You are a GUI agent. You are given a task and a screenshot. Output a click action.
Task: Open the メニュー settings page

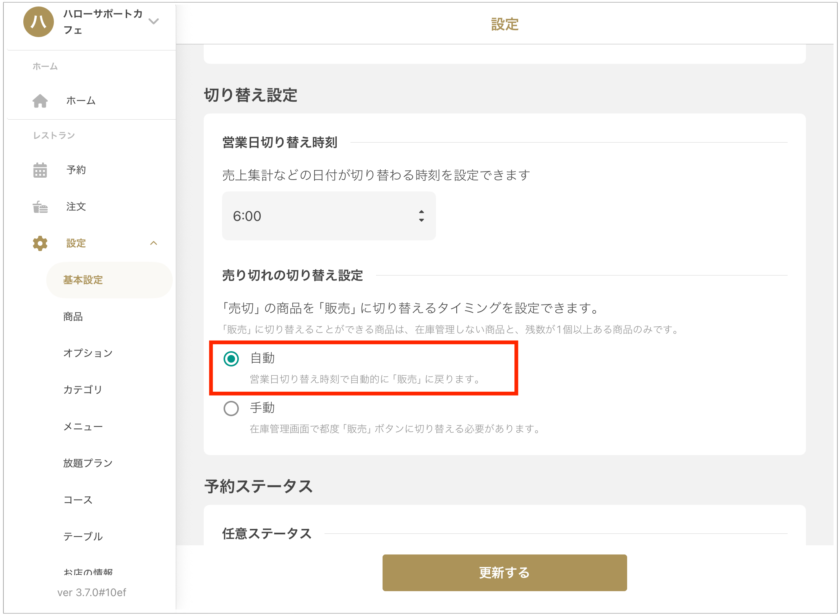pyautogui.click(x=83, y=426)
